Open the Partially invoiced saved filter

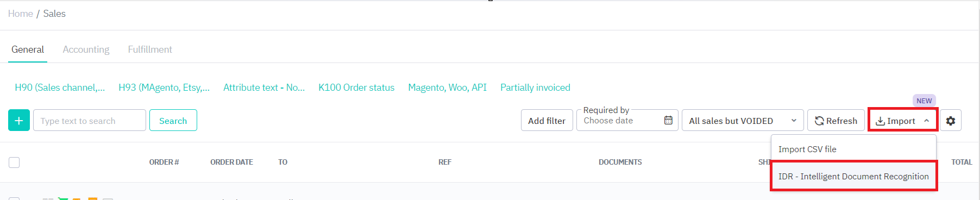point(535,87)
